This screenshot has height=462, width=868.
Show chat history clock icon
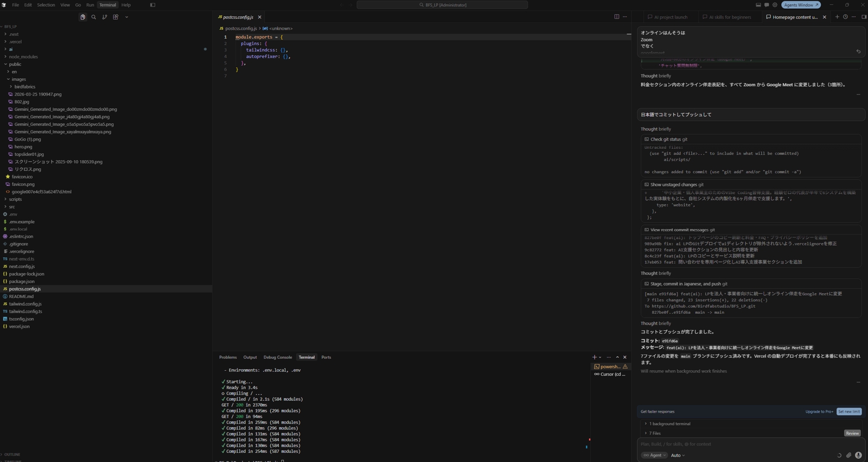click(845, 17)
